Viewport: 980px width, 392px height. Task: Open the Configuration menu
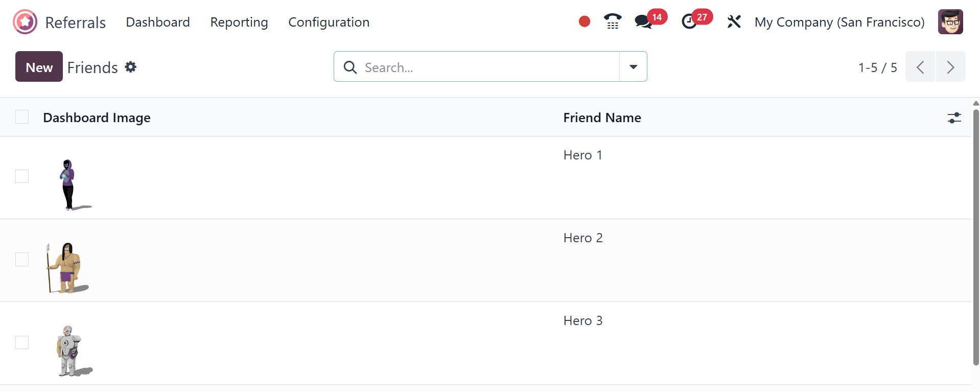pyautogui.click(x=329, y=22)
